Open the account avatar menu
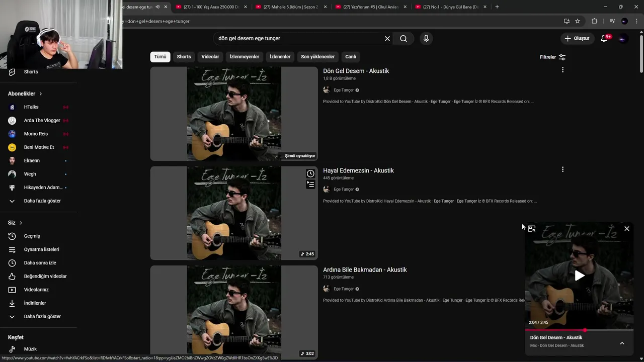Screen dimensions: 644x362 click(x=623, y=38)
